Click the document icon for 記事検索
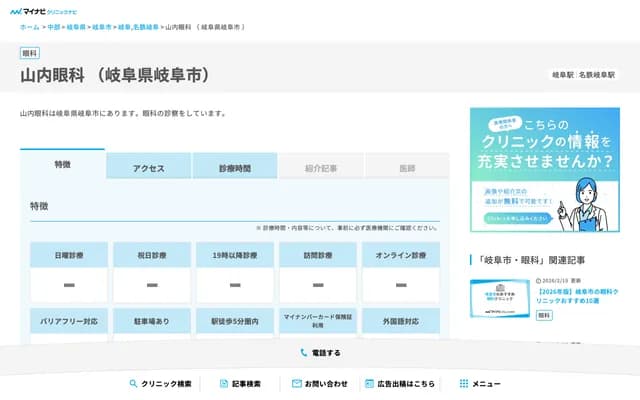Image resolution: width=640 pixels, height=400 pixels. point(224,383)
